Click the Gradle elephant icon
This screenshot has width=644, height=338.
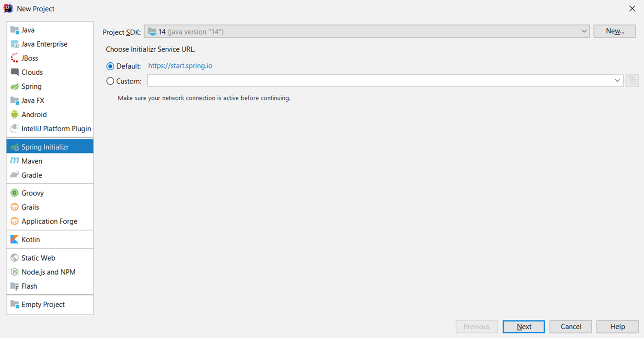click(14, 175)
